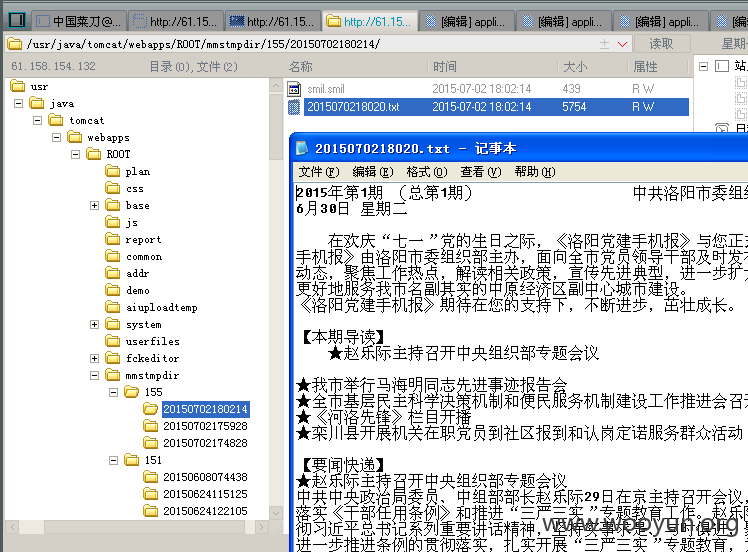
Task: Select the 20150702180214 folder in tree
Action: pos(205,409)
